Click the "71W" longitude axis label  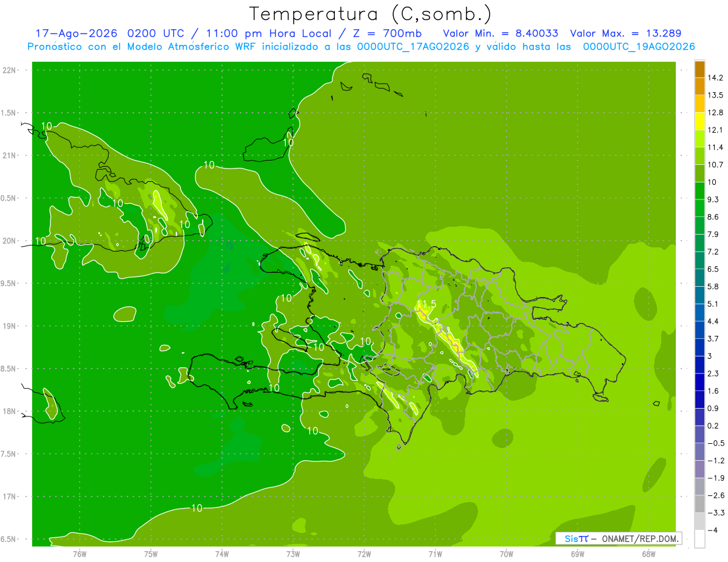click(435, 554)
